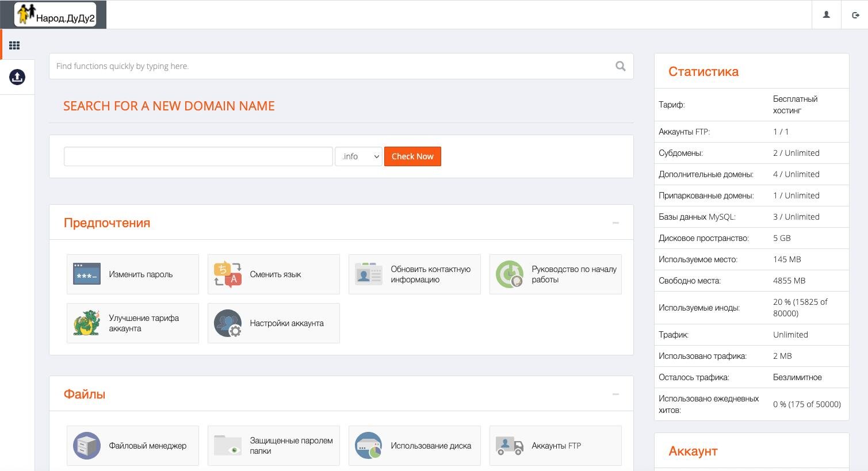
Task: Open Обновить контактную информацию link
Action: [430, 274]
